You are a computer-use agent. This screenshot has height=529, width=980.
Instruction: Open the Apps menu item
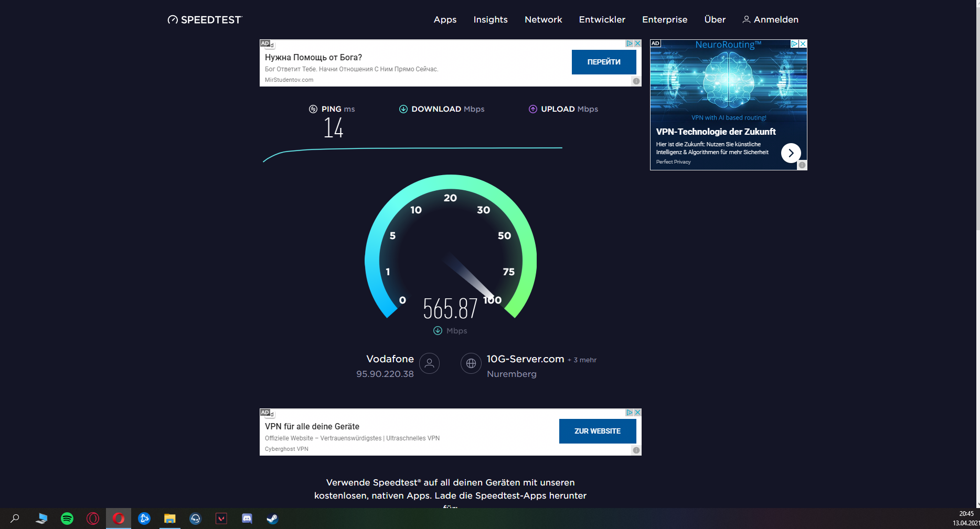point(445,19)
